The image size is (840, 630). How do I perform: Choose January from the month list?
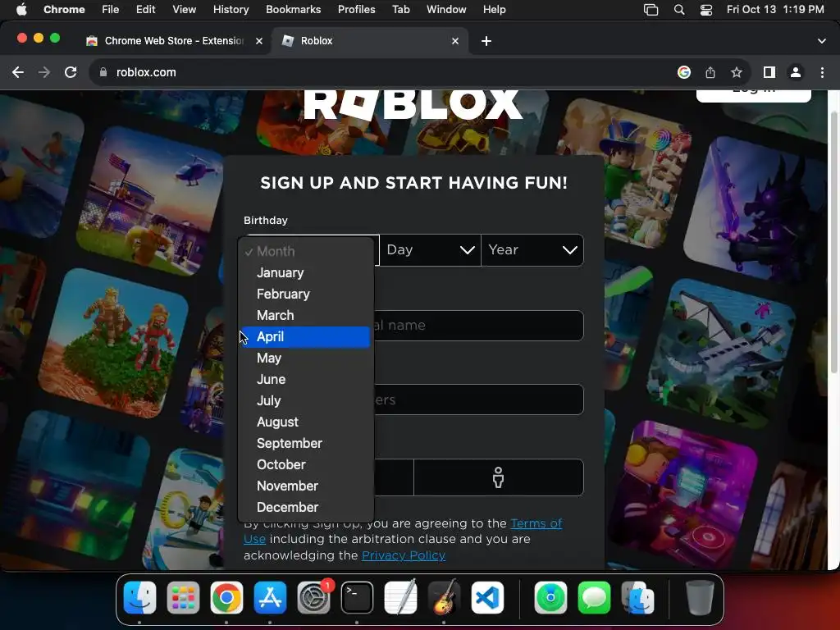click(x=305, y=272)
